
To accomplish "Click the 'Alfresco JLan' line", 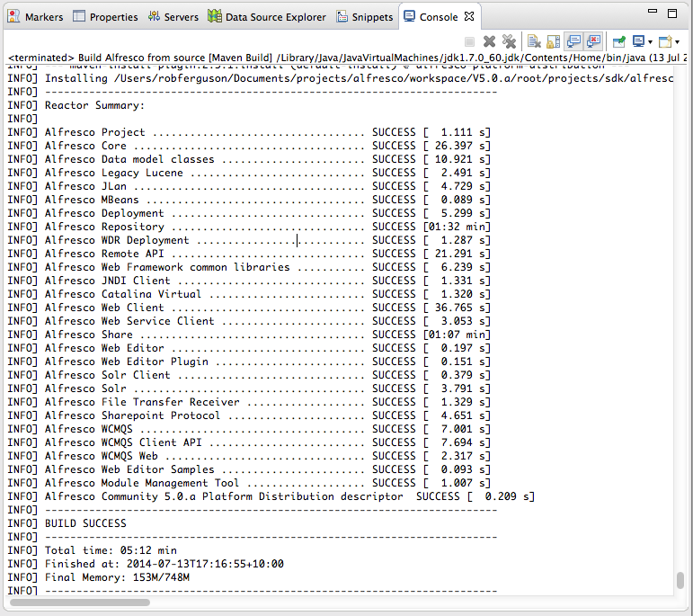I will (249, 186).
